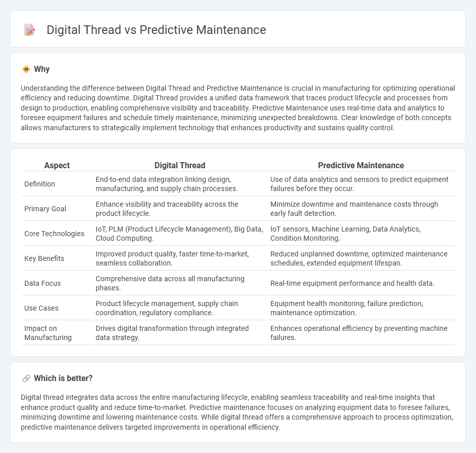The image size is (476, 453).
Task: Click cell 'Enhance visibility and traceability across the product lifecycle'
Action: [x=180, y=209]
